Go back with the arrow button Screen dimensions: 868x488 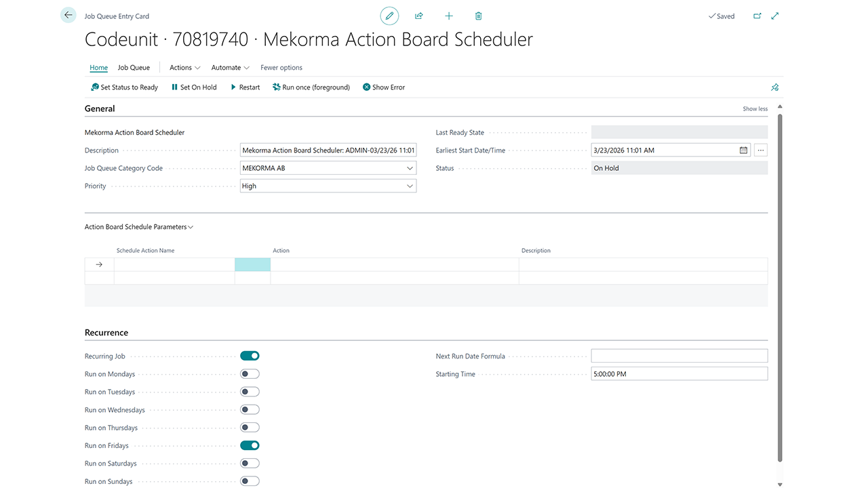click(x=68, y=15)
